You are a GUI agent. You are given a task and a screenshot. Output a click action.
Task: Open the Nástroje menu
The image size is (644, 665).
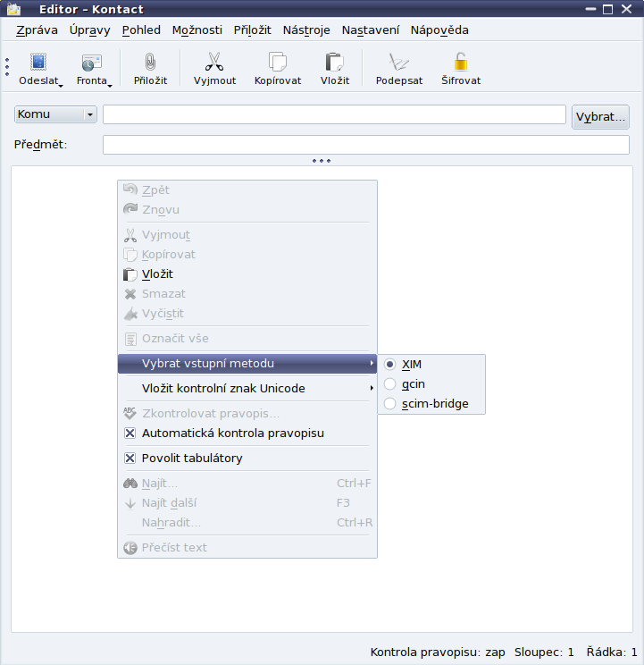point(306,30)
